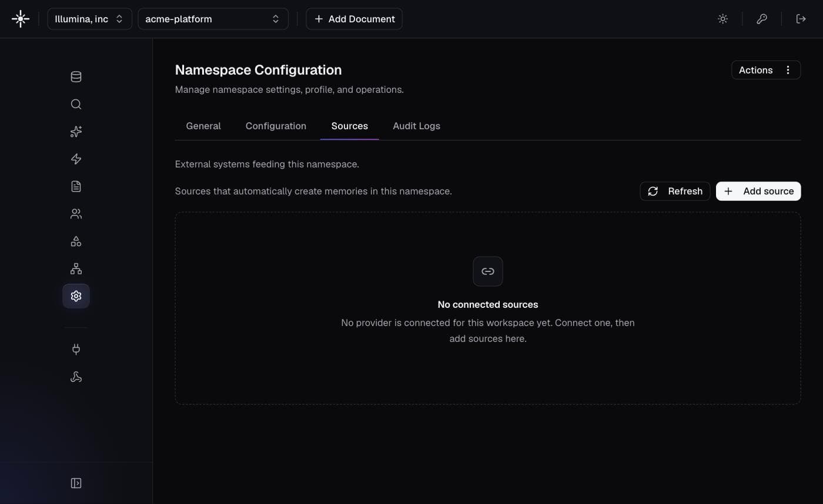Viewport: 823px width, 504px height.
Task: Open the webhook icon in sidebar
Action: [76, 377]
